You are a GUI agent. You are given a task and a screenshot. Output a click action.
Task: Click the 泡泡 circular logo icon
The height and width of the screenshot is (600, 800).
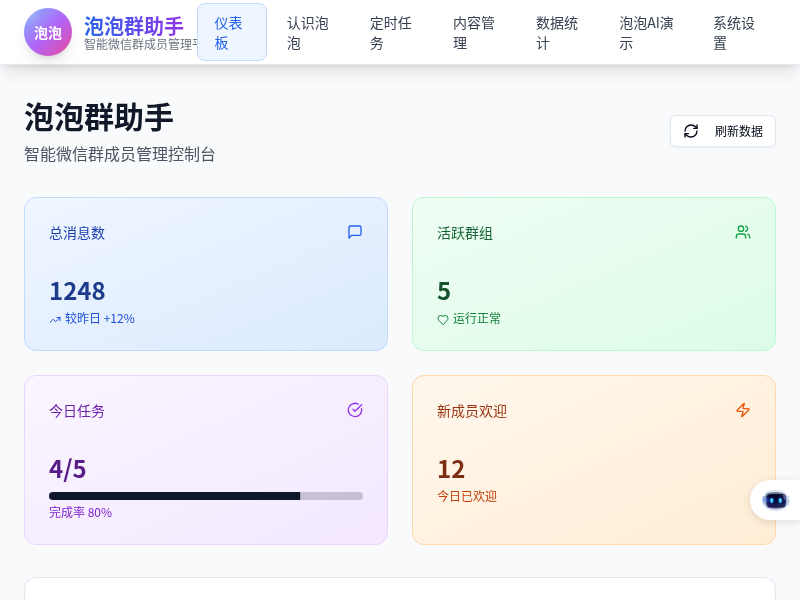pyautogui.click(x=48, y=32)
